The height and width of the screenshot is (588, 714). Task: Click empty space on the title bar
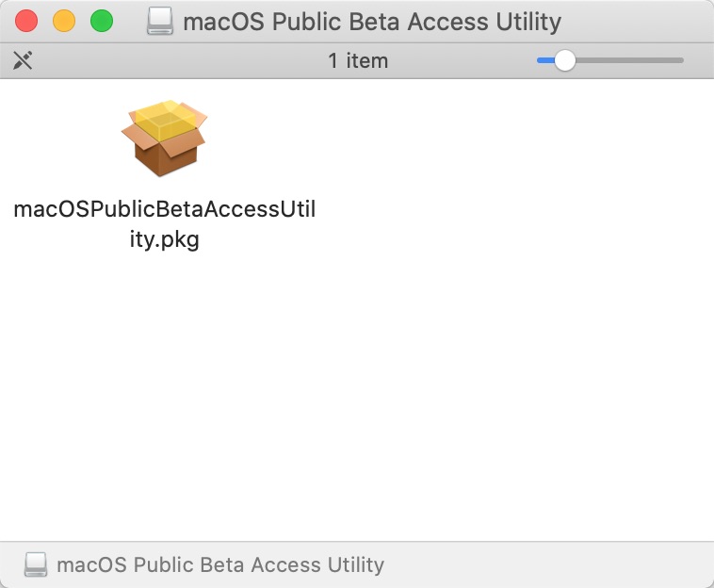tap(641, 21)
